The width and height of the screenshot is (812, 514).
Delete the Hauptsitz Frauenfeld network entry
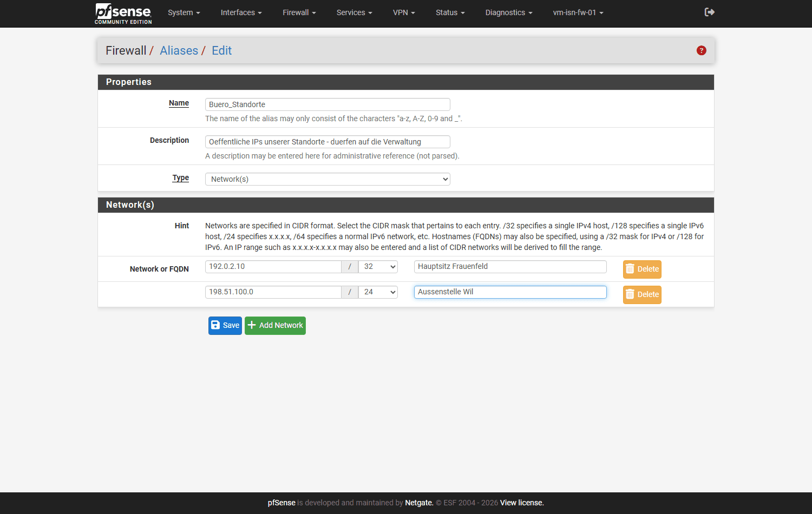(642, 269)
